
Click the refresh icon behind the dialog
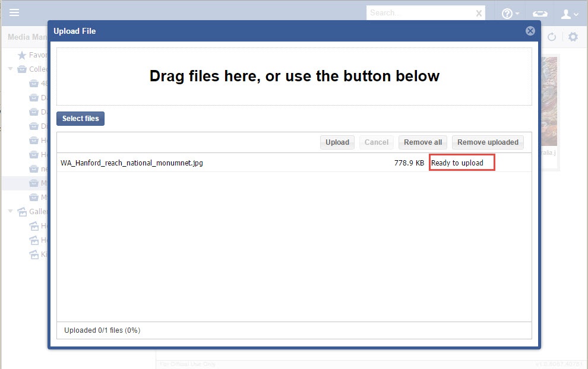click(552, 37)
